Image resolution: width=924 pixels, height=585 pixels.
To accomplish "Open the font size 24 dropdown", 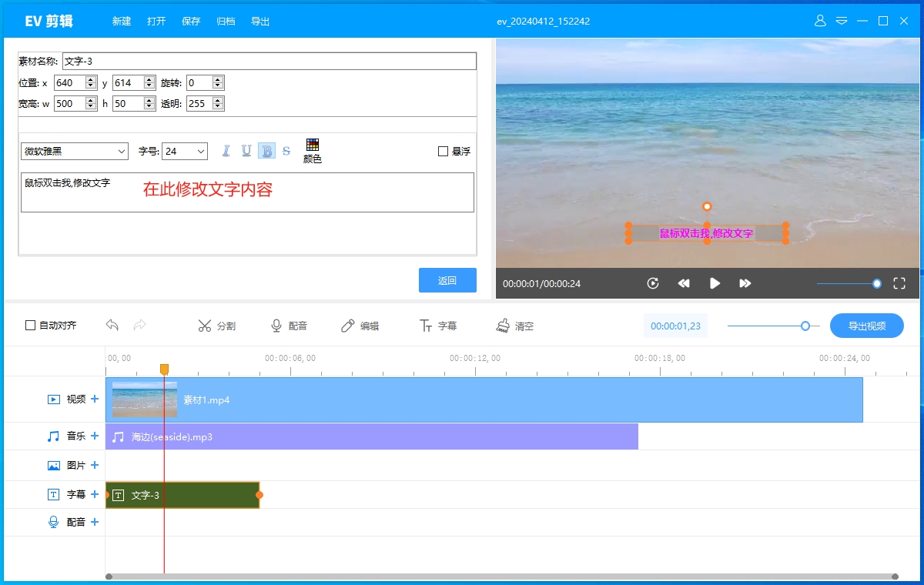I will [185, 151].
